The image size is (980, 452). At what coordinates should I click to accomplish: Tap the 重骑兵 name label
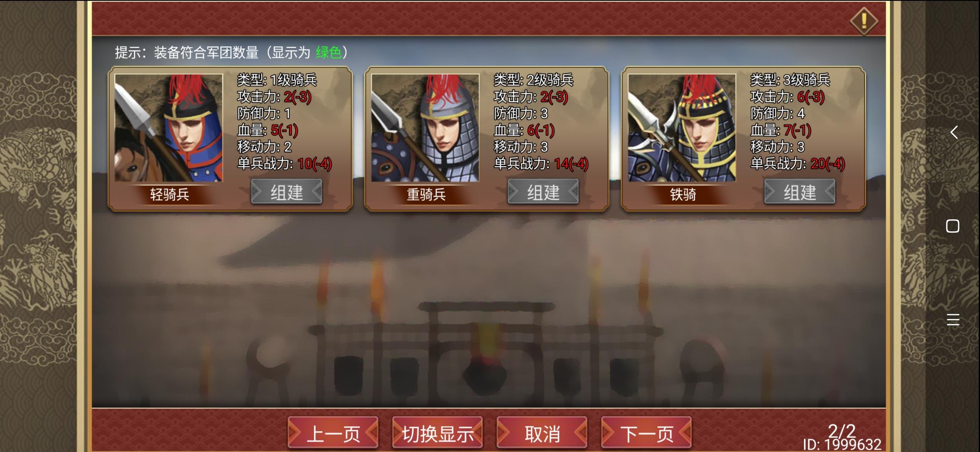[x=426, y=195]
